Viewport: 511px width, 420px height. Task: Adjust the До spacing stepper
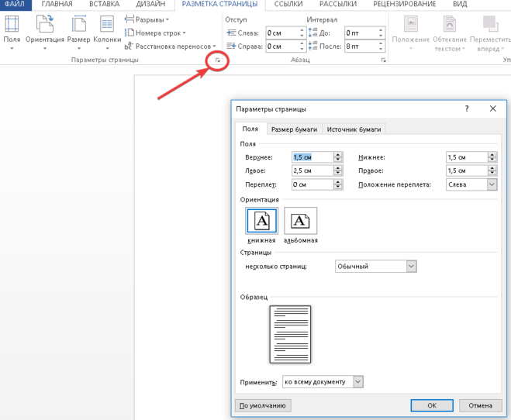(x=381, y=33)
